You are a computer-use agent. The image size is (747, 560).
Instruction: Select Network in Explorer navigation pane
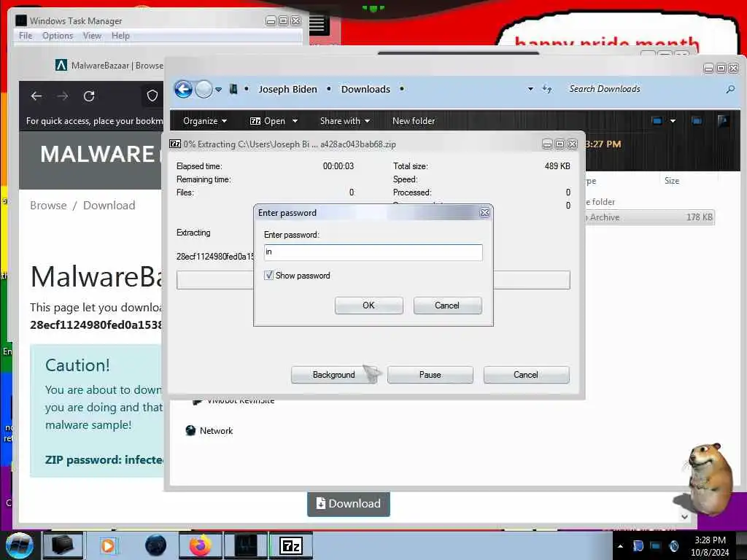pyautogui.click(x=216, y=430)
